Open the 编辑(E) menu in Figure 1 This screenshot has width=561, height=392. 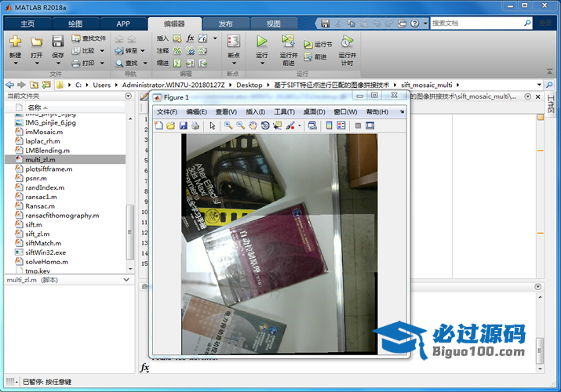[196, 112]
